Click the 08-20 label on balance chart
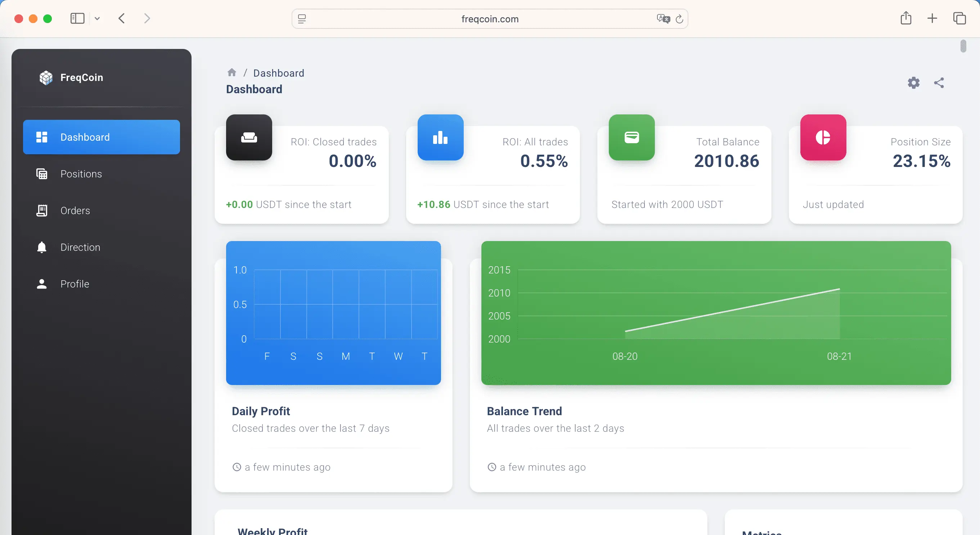 [x=625, y=356]
